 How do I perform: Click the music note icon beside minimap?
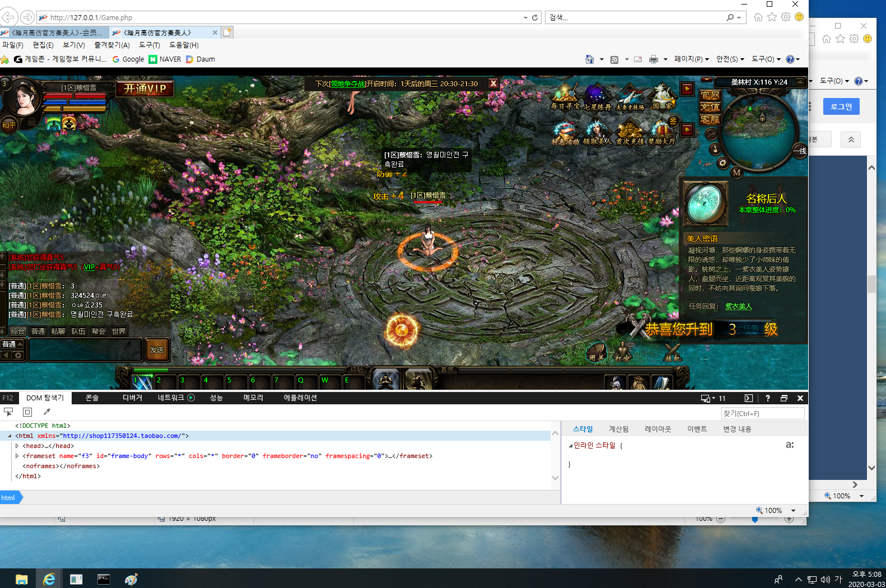point(715,149)
